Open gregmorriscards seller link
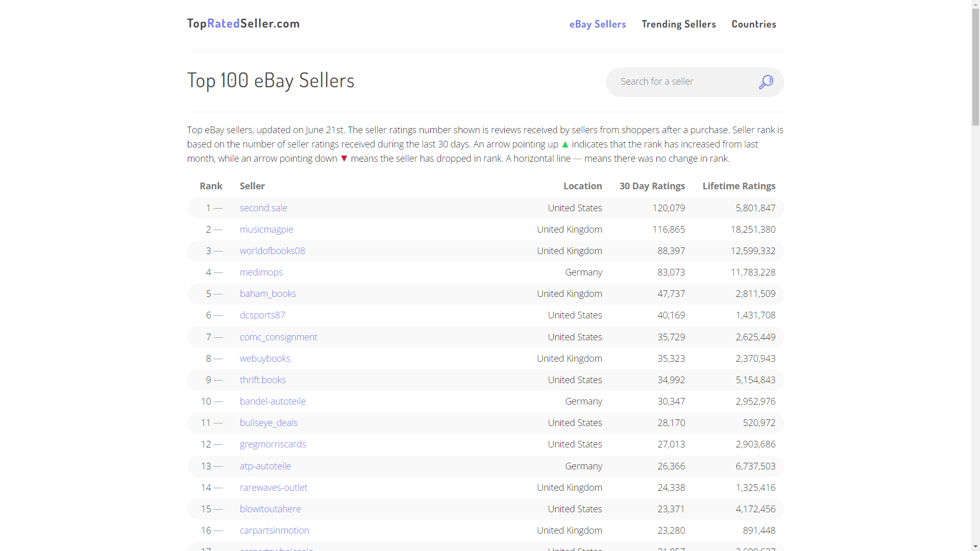 [273, 444]
